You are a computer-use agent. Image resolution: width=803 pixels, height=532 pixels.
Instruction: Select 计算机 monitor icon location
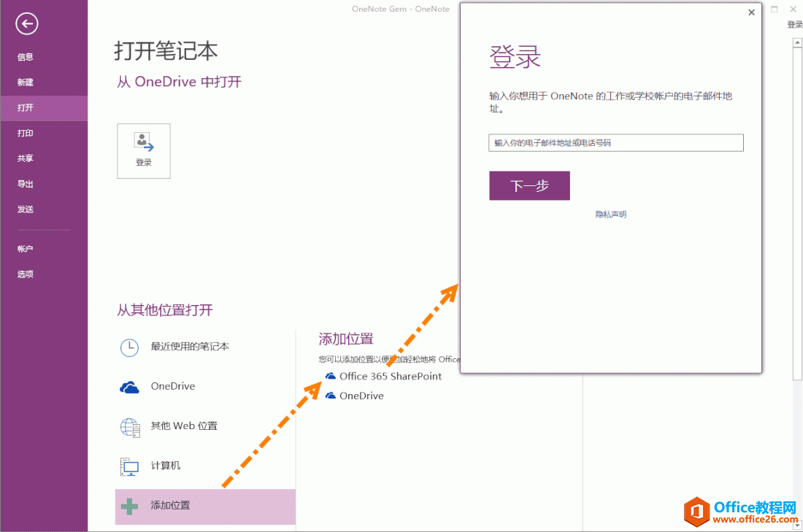pyautogui.click(x=130, y=466)
